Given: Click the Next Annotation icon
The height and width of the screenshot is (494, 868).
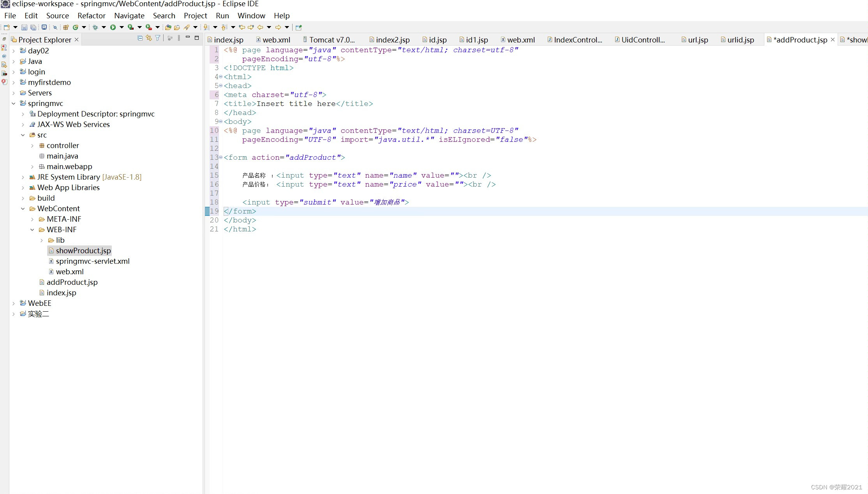Looking at the screenshot, I should tap(206, 27).
